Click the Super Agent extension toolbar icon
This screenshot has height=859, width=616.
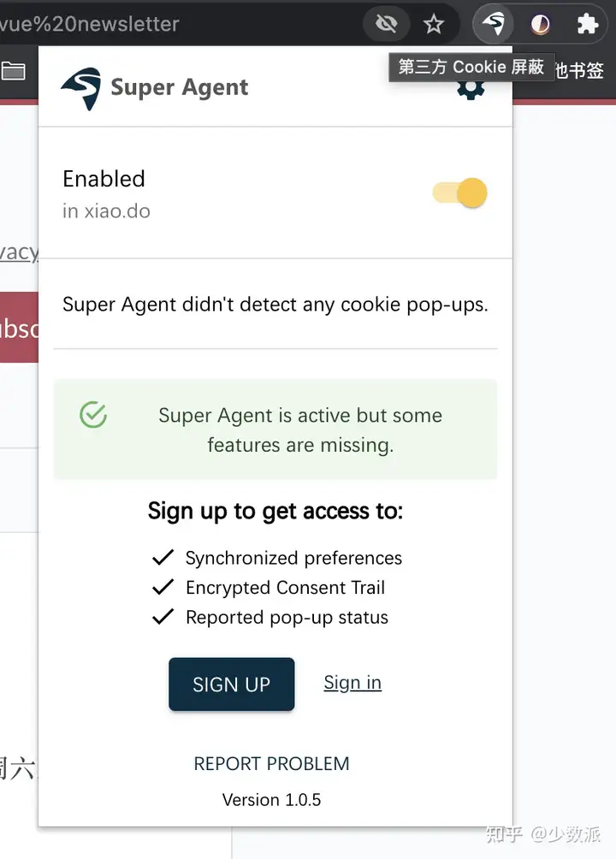point(493,23)
